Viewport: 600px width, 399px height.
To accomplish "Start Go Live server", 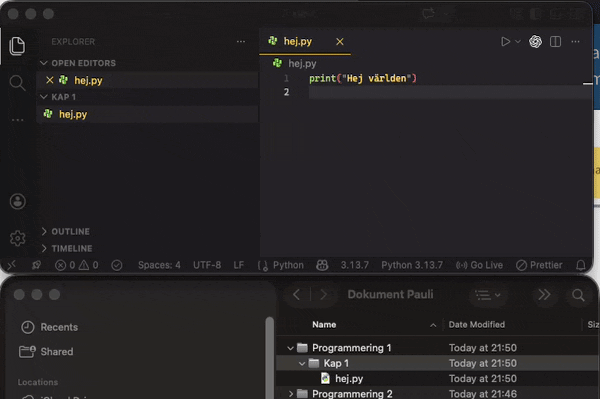I will point(479,265).
